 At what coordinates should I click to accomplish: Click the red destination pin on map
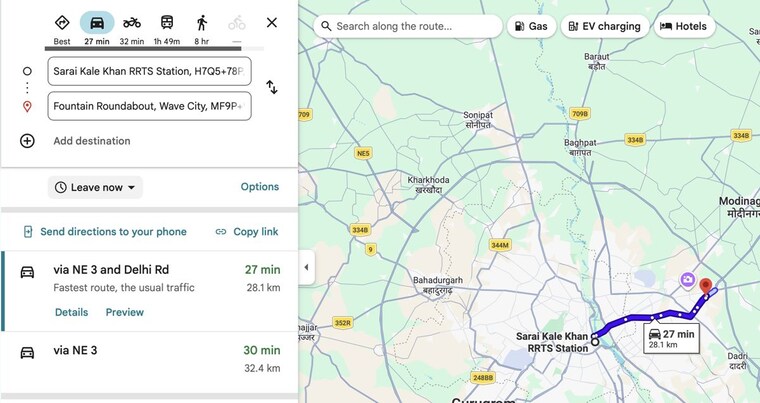(706, 285)
